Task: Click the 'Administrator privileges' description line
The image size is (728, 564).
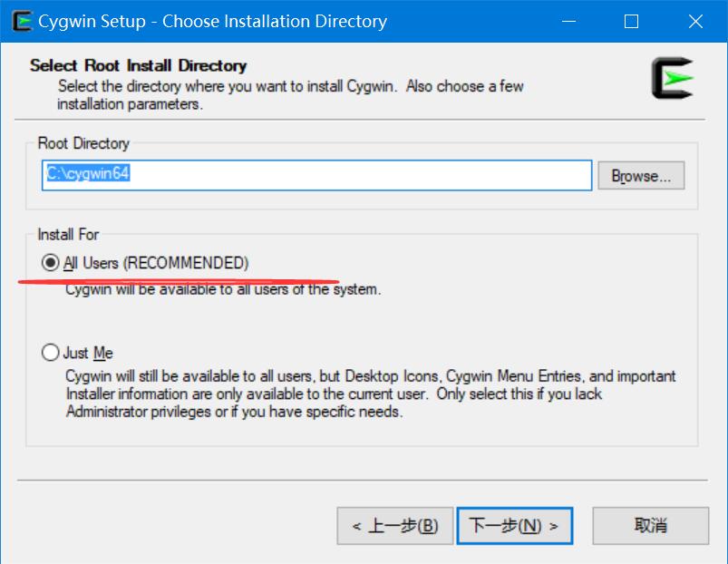Action: point(235,412)
